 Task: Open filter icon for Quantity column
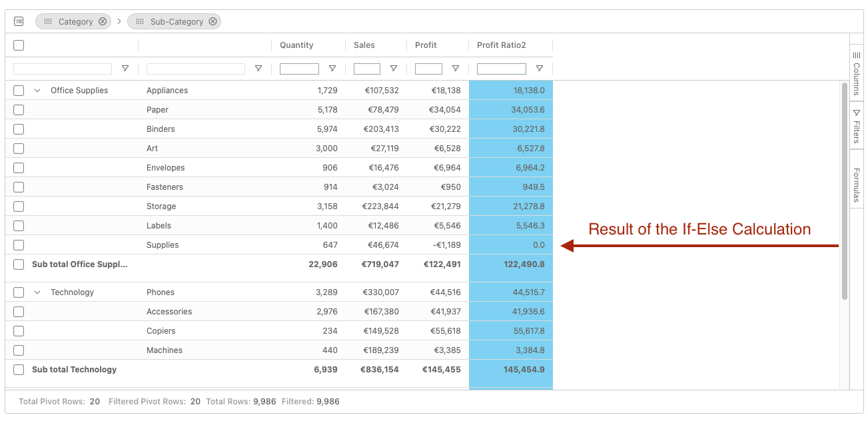tap(332, 69)
